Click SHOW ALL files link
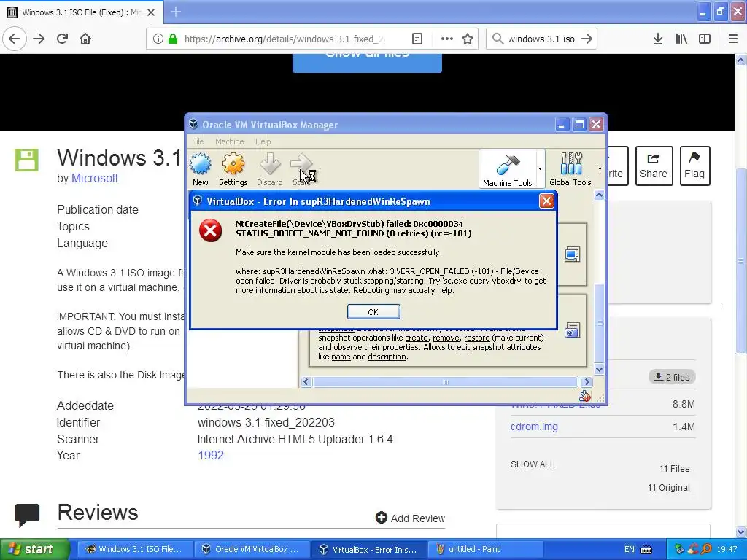747x560 pixels. (533, 464)
